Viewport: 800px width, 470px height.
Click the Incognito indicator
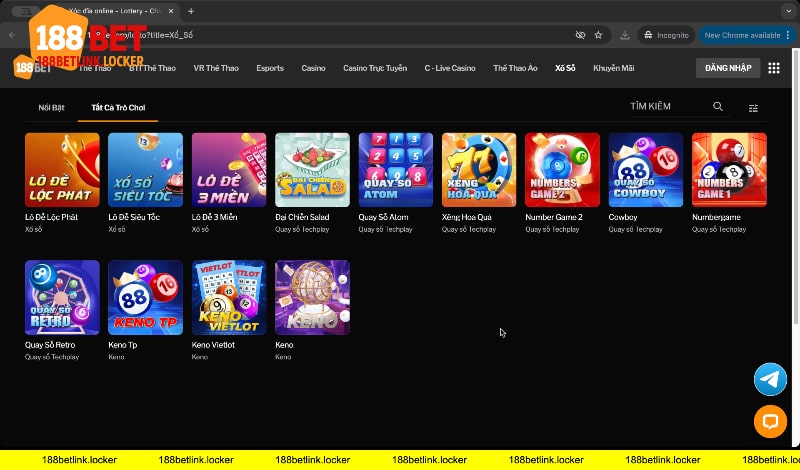[x=665, y=34]
